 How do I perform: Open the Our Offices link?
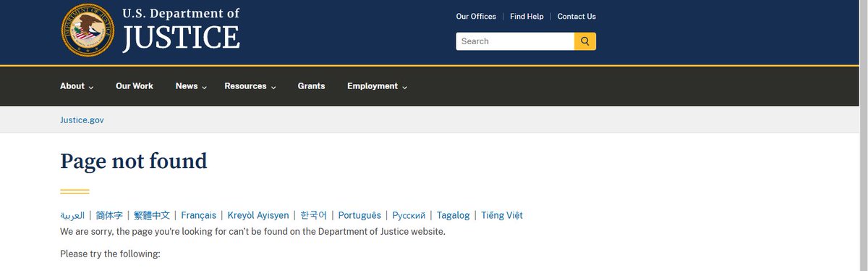pyautogui.click(x=476, y=17)
